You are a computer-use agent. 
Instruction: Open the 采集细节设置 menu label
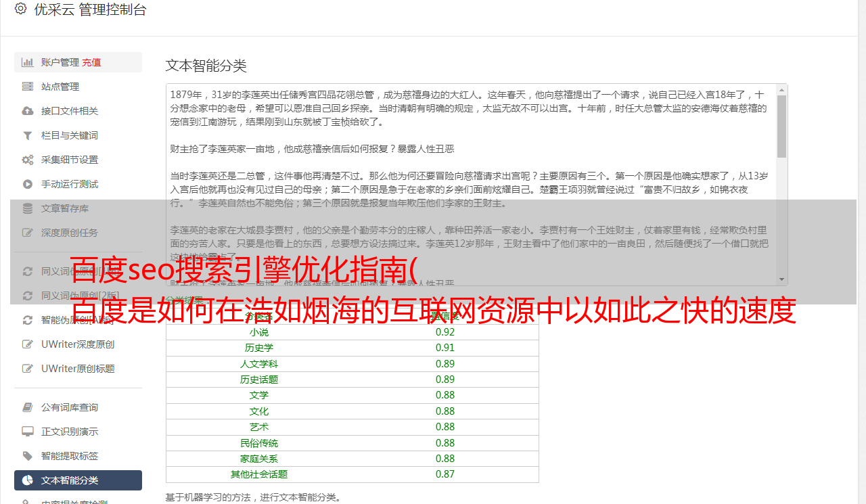70,160
